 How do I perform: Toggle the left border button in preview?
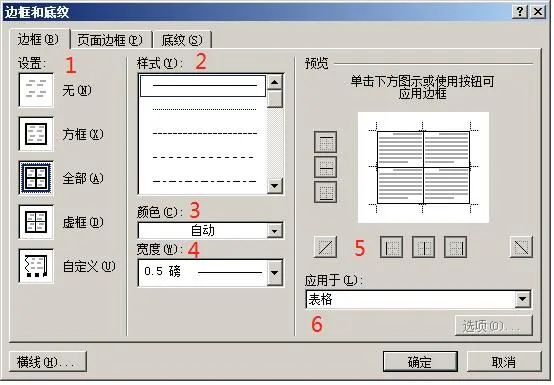(x=391, y=247)
